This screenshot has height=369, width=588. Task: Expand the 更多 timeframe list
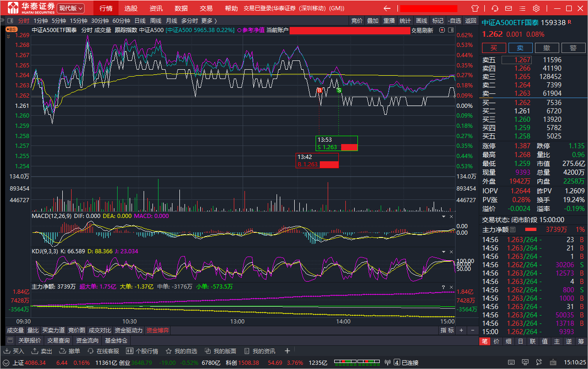[x=209, y=20]
